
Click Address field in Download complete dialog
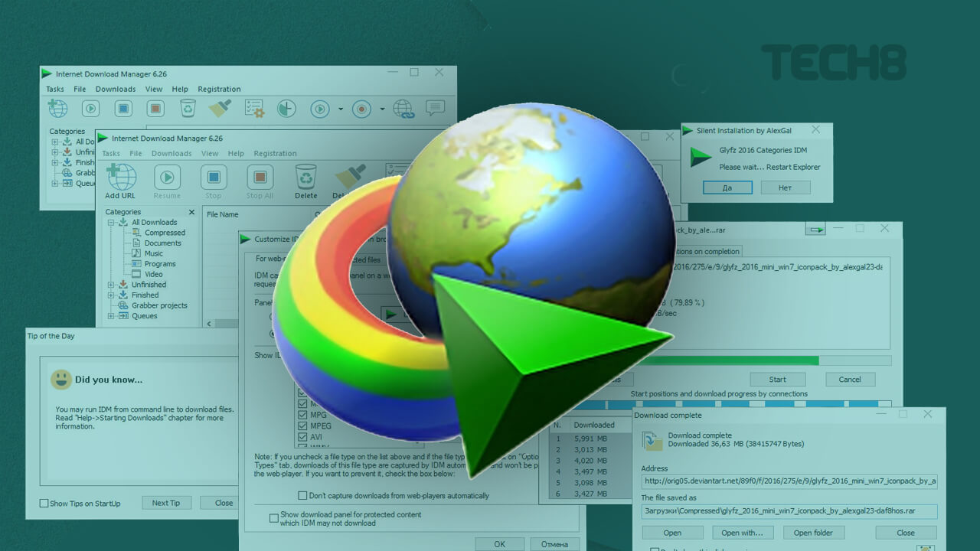point(789,481)
